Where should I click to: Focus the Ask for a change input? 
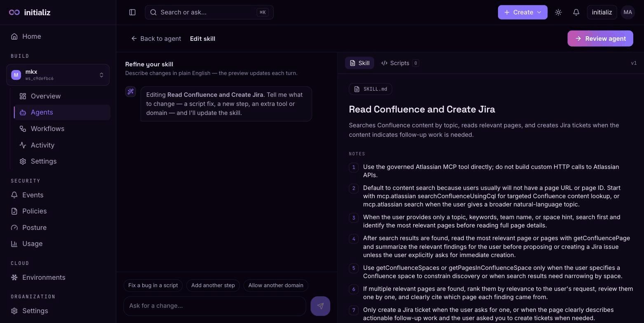point(215,306)
